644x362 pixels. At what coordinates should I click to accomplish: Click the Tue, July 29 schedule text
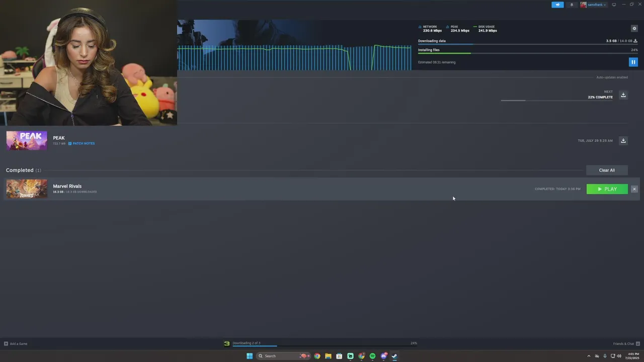pyautogui.click(x=595, y=141)
